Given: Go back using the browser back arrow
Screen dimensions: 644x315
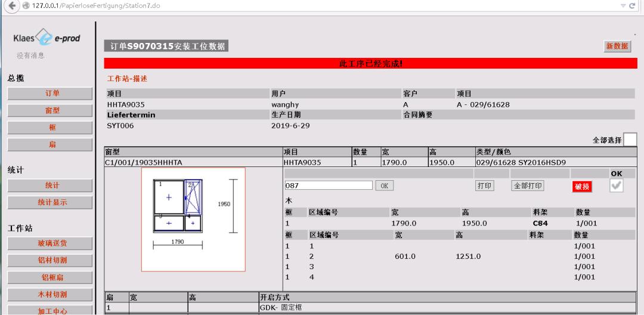Looking at the screenshot, I should pos(12,5).
